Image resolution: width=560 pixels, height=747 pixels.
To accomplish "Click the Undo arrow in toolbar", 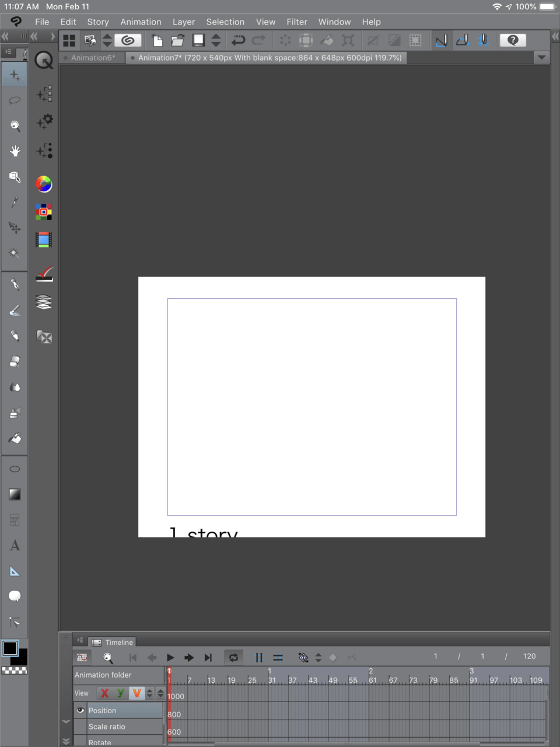I will [238, 40].
